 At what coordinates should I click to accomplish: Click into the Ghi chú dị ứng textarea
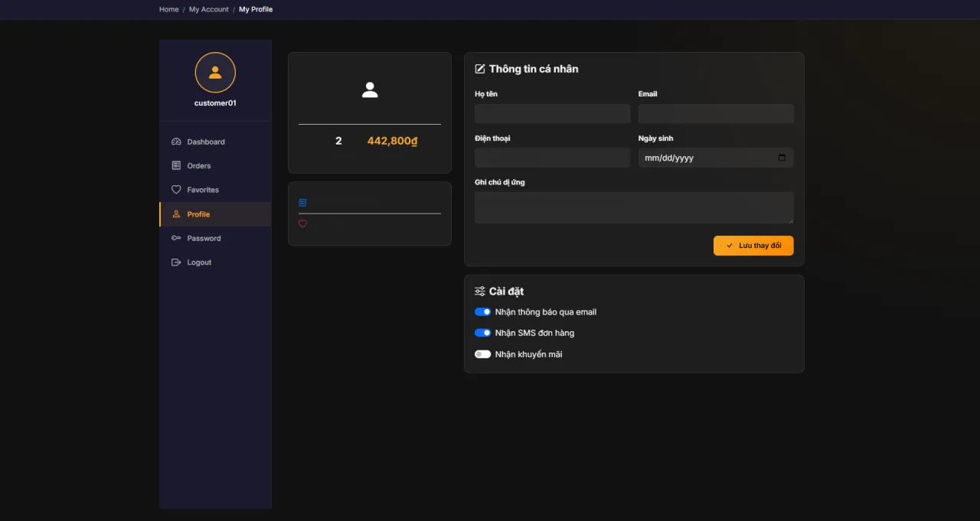point(634,207)
